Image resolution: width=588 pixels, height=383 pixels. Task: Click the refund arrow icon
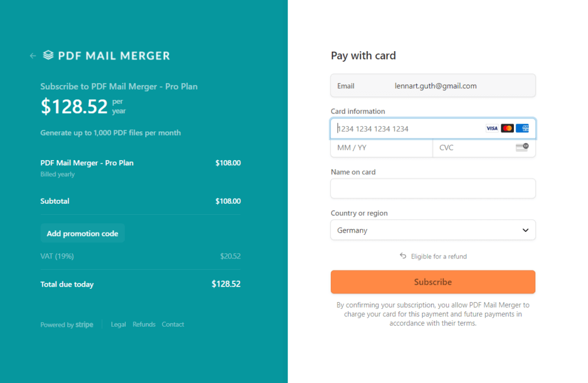click(402, 256)
